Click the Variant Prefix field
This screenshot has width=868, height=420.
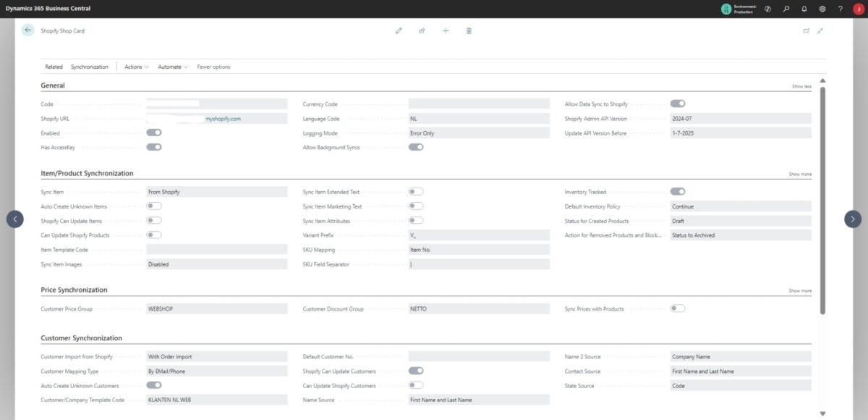(x=479, y=235)
